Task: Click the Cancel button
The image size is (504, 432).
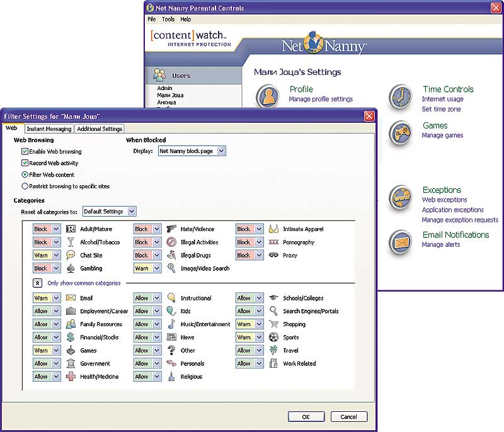Action: (349, 417)
